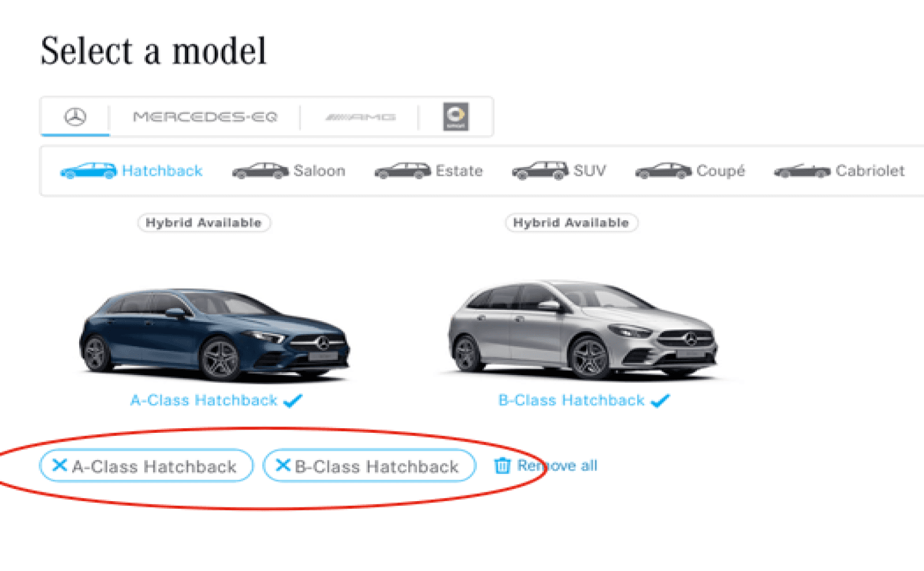
Task: Remove B-Class Hatchback chip via X
Action: click(283, 465)
